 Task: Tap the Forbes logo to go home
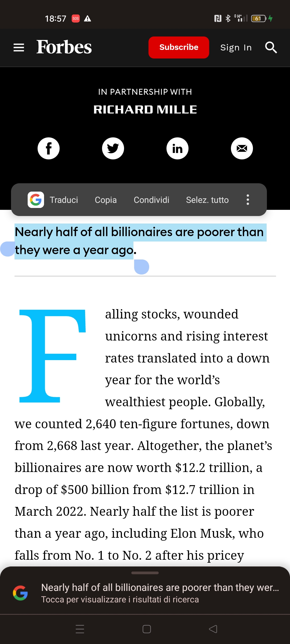tap(64, 47)
